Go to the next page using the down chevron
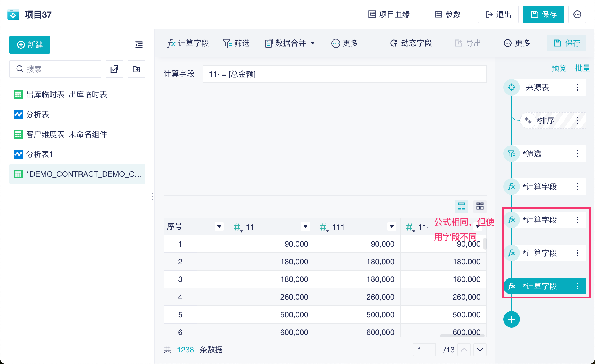Screen dimensions: 595x364 pos(480,350)
